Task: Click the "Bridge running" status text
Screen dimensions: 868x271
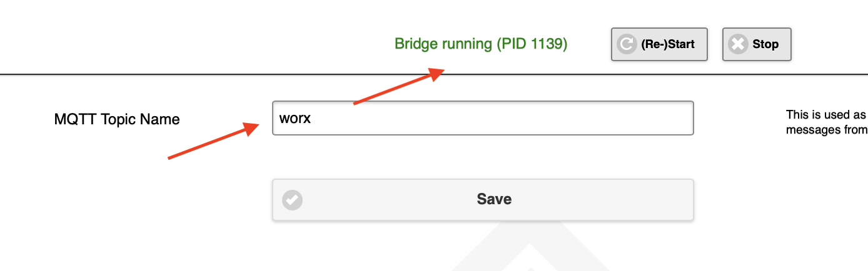Action: 443,44
